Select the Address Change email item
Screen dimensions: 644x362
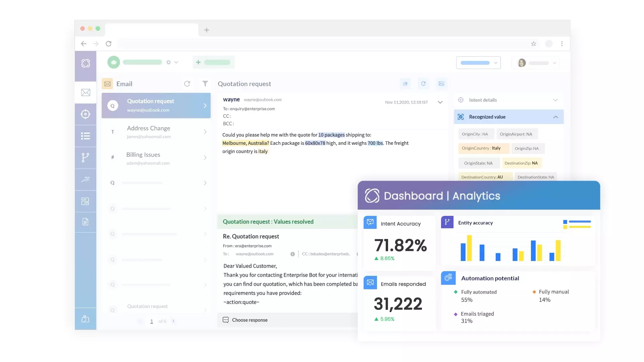coord(156,132)
